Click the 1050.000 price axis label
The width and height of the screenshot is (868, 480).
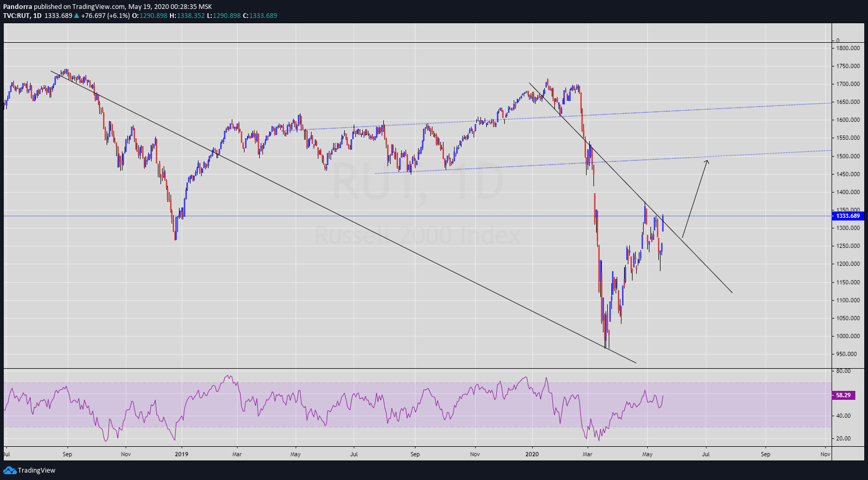(848, 318)
